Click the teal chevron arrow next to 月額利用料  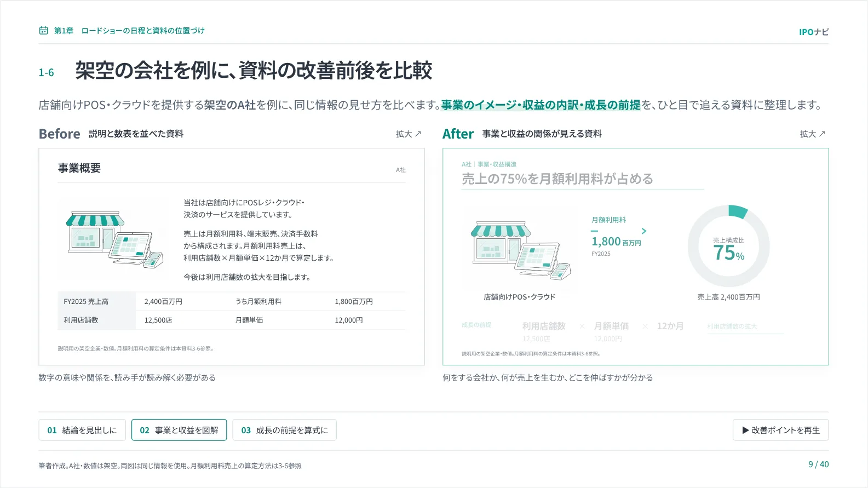click(644, 231)
